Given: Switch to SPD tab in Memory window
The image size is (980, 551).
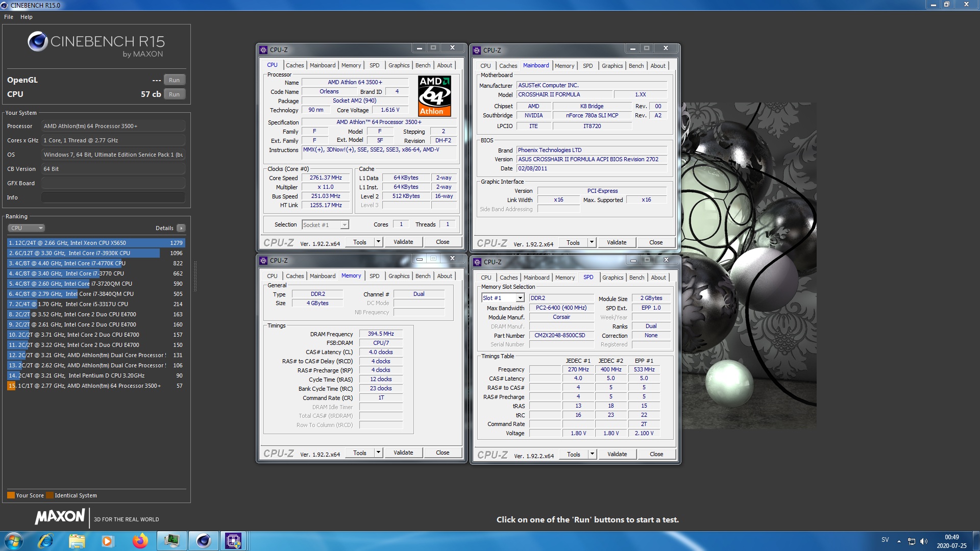Looking at the screenshot, I should pyautogui.click(x=375, y=276).
